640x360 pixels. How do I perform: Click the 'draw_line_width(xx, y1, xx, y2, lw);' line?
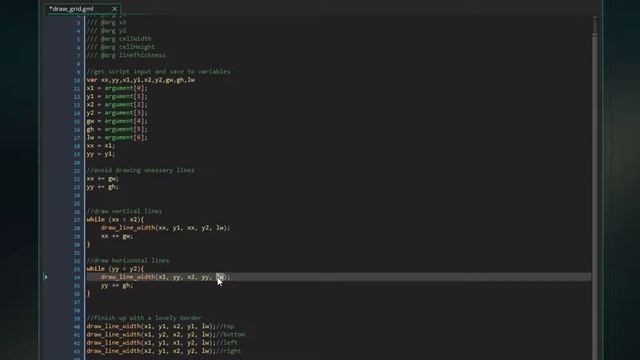[x=166, y=228]
